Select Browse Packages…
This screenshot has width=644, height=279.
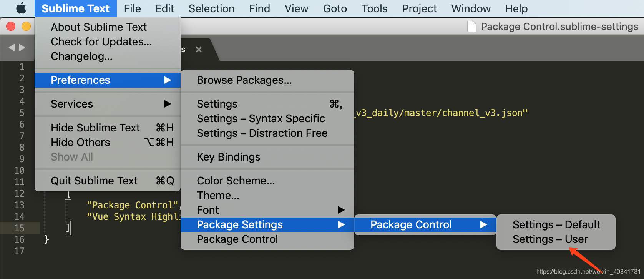(267, 80)
